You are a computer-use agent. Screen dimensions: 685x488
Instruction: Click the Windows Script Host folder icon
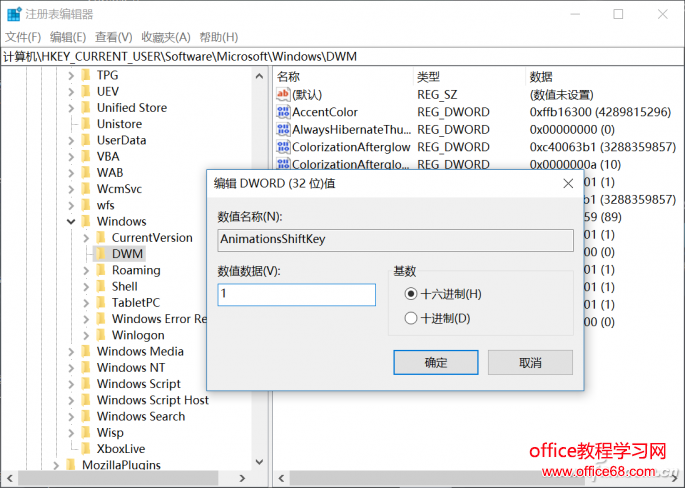pyautogui.click(x=86, y=400)
